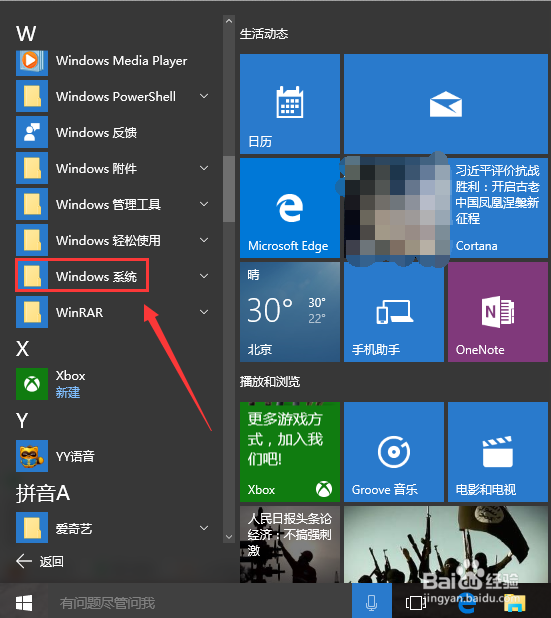Click the 生活动态 group title

[264, 34]
